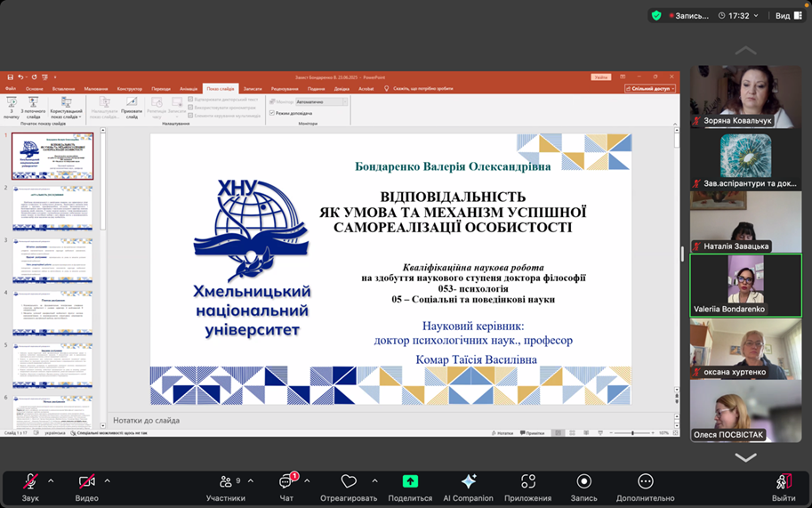Viewport: 812px width, 508px height.
Task: Switch to normal view icon in status bar
Action: (x=558, y=433)
